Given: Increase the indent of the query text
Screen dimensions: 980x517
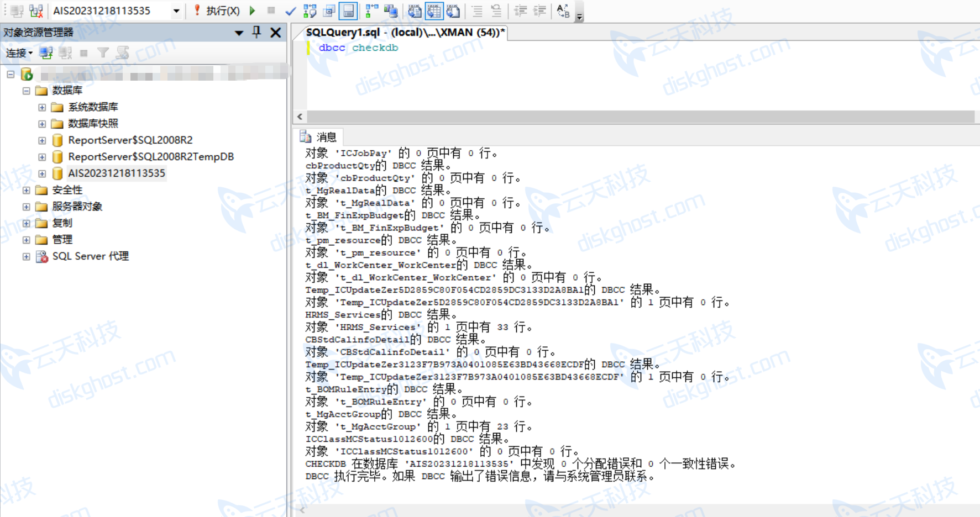Looking at the screenshot, I should (539, 10).
